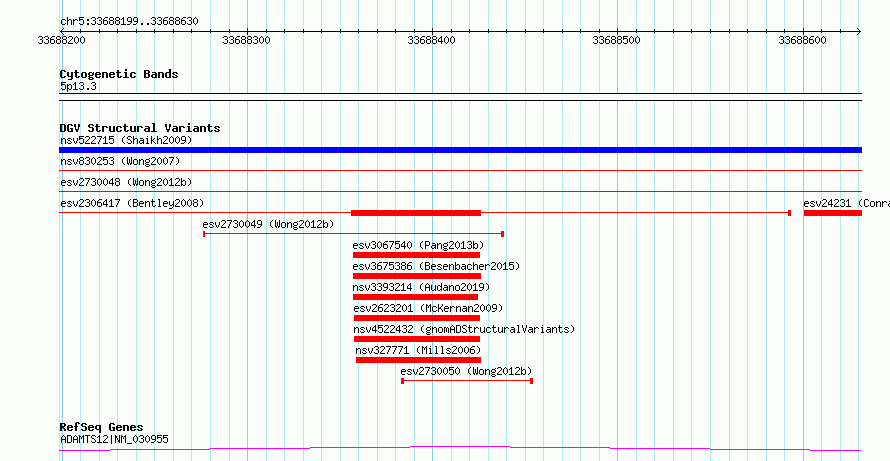Click the DGV Structural Variants track title

click(x=140, y=128)
